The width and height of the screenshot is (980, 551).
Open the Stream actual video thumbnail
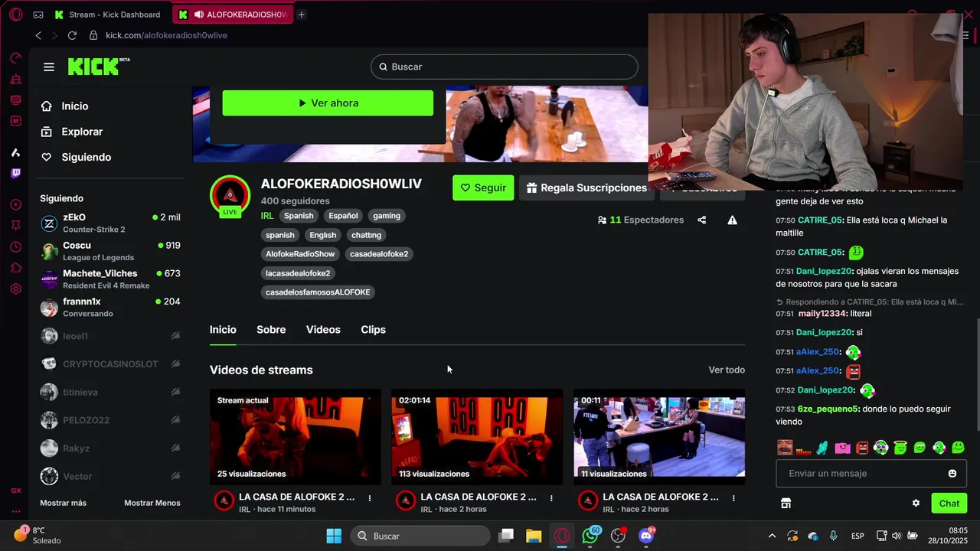click(x=296, y=437)
